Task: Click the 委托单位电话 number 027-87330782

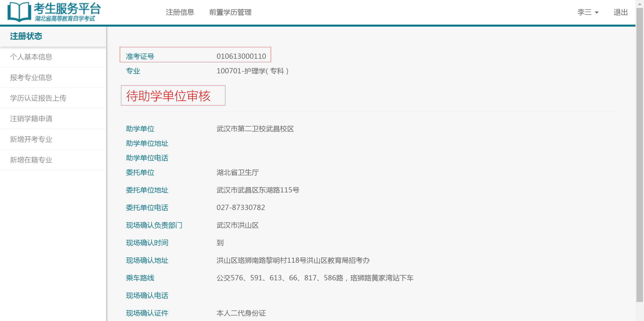Action: click(x=241, y=207)
